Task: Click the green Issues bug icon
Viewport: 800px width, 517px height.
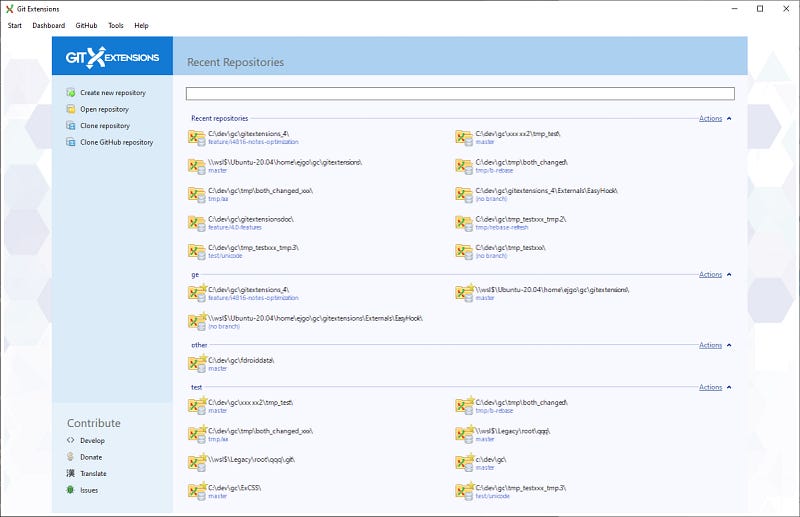Action: 71,490
